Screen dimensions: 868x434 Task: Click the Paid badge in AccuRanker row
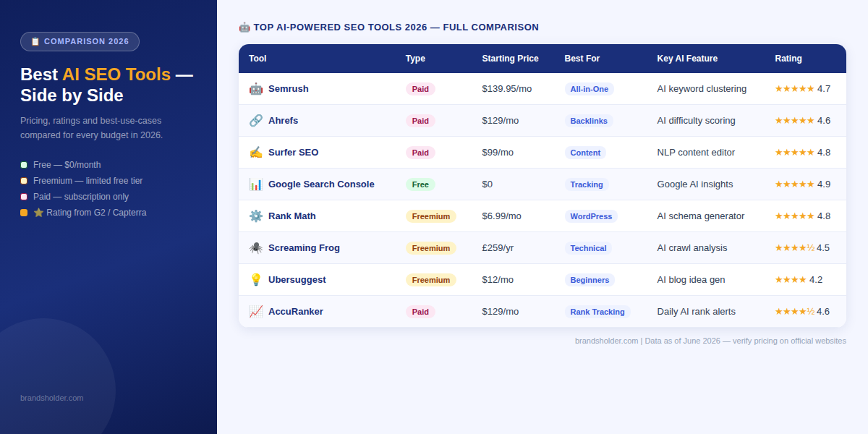(x=420, y=312)
